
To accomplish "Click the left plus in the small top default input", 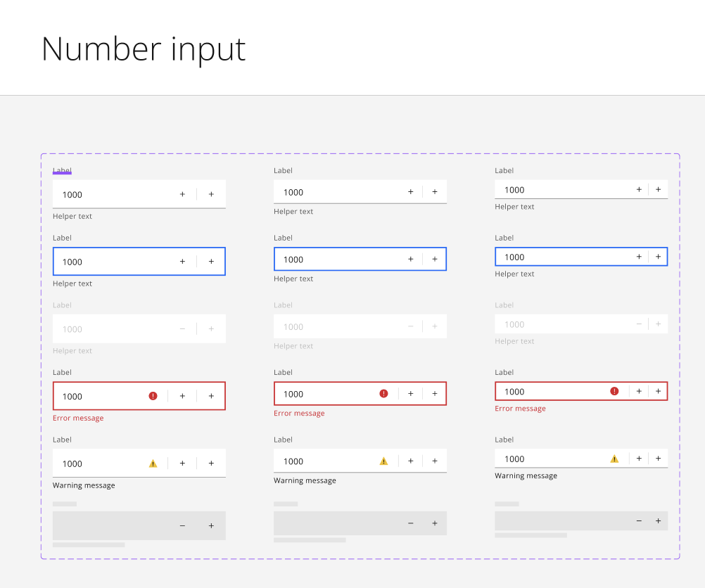I will [x=639, y=190].
